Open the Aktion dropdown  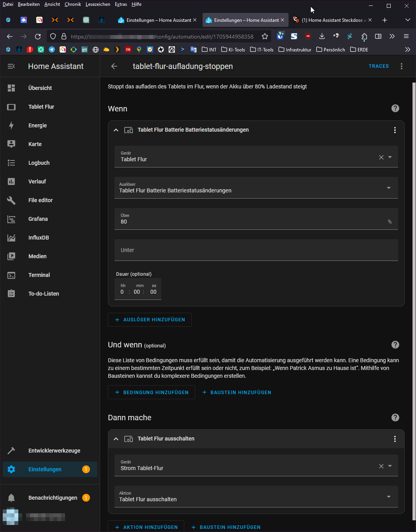256,497
